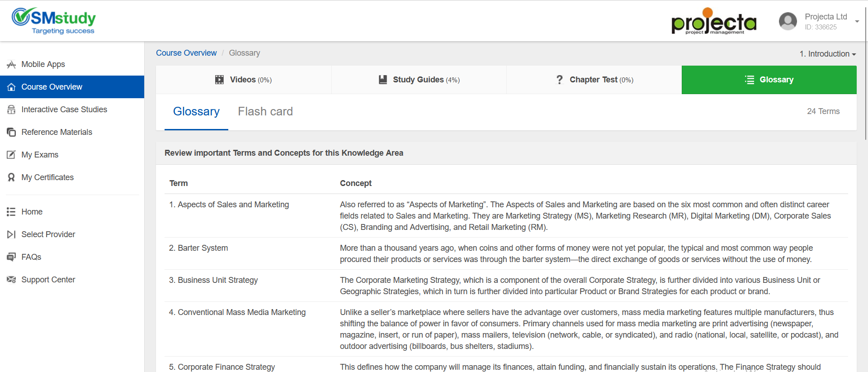Click the Reference Materials icon
Viewport: 868px width, 372px height.
[x=11, y=132]
